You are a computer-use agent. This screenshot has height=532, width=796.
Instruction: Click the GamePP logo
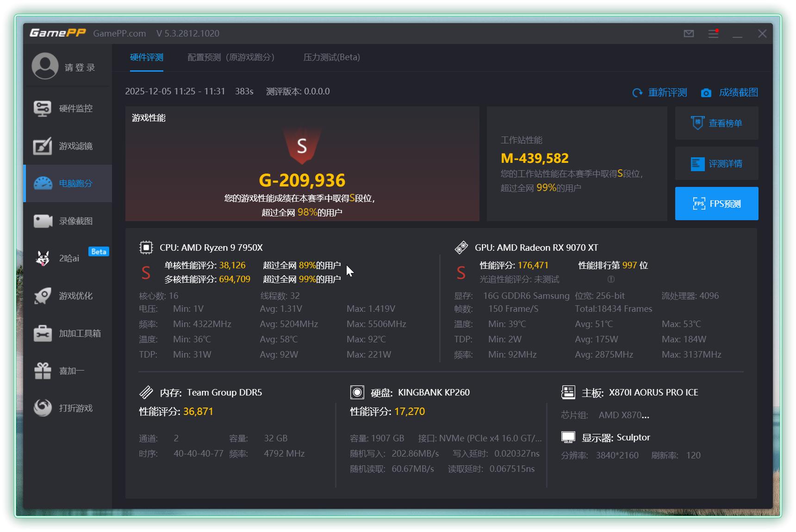tap(58, 33)
